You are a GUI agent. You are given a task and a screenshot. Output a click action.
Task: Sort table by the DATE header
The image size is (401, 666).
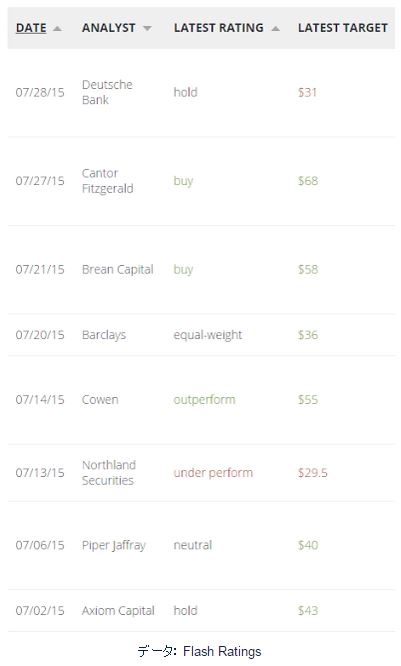pyautogui.click(x=31, y=28)
